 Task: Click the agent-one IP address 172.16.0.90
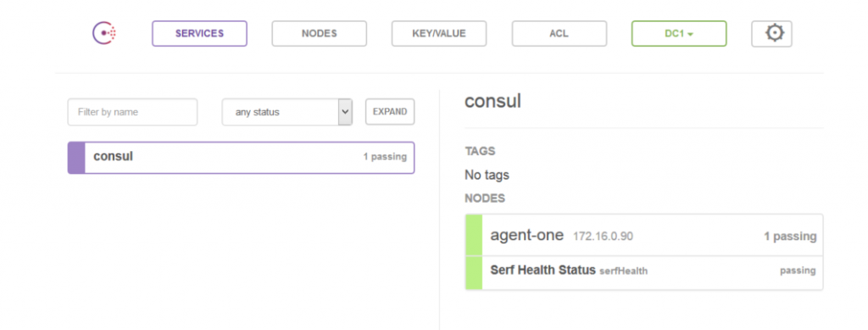pos(603,237)
